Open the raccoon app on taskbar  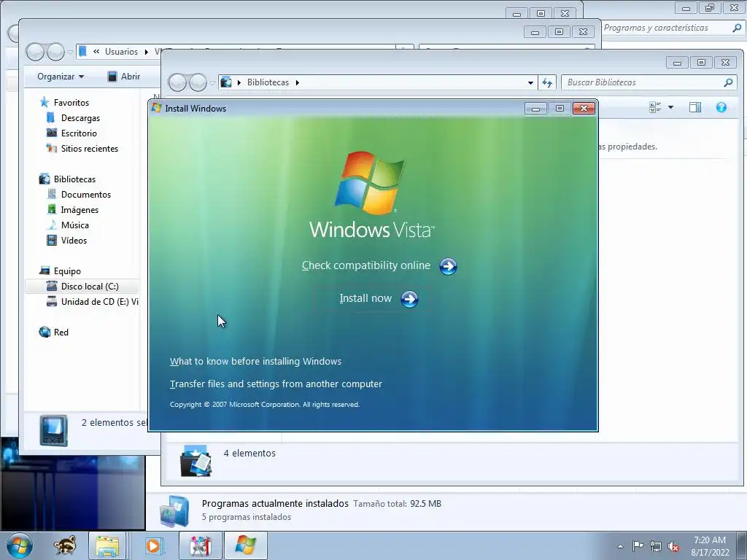point(64,545)
